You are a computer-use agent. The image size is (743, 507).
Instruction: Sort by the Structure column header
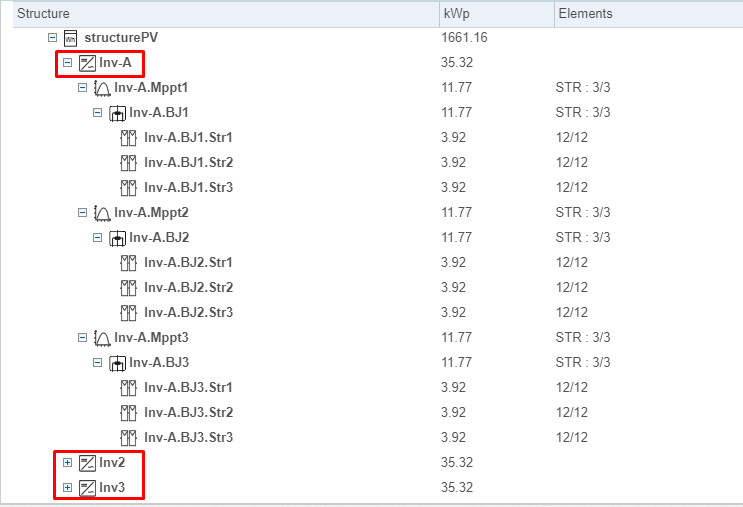(226, 14)
